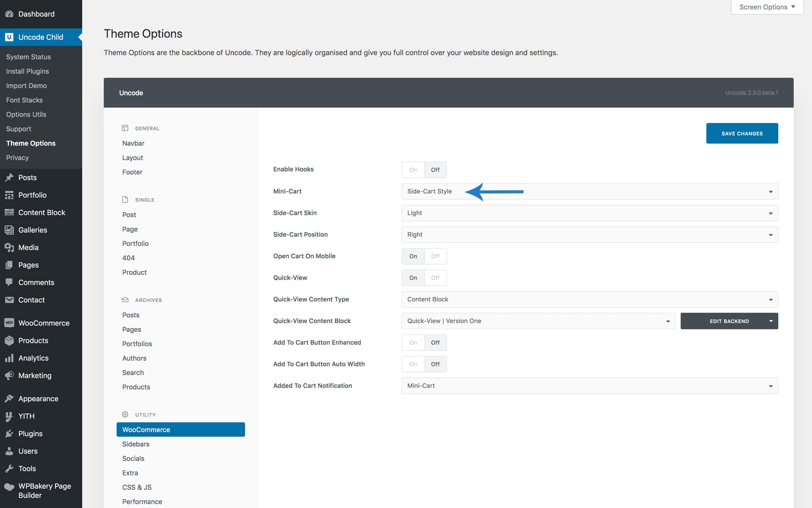The image size is (812, 508).
Task: Click the Plugins plug icon
Action: (9, 433)
